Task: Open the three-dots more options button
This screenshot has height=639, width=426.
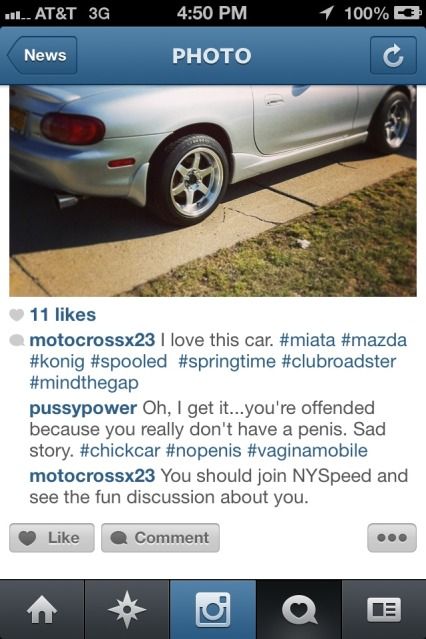Action: click(x=392, y=538)
